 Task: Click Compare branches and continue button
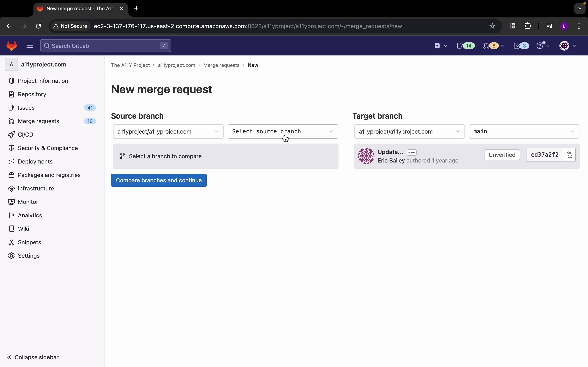click(x=159, y=180)
